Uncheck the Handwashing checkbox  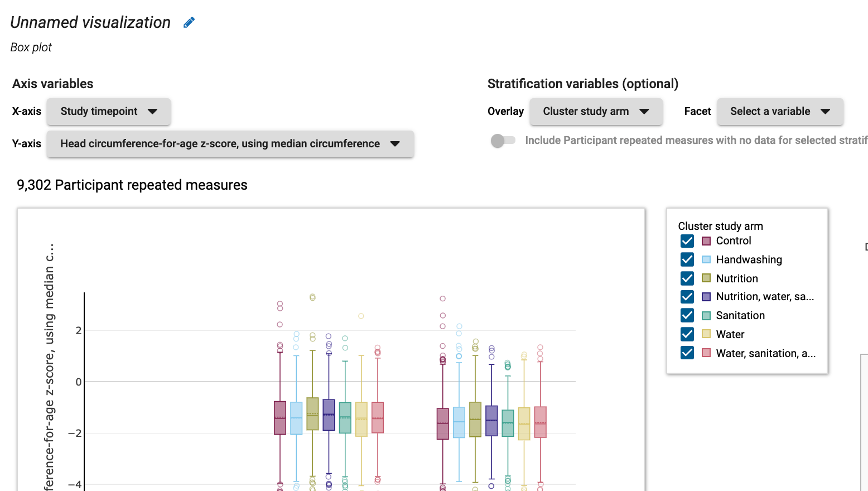tap(687, 259)
